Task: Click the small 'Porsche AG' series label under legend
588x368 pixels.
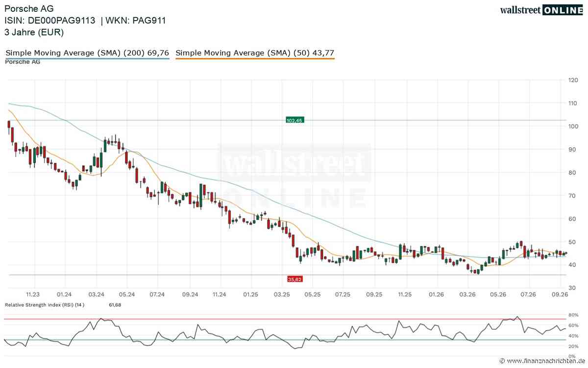Action: point(23,62)
